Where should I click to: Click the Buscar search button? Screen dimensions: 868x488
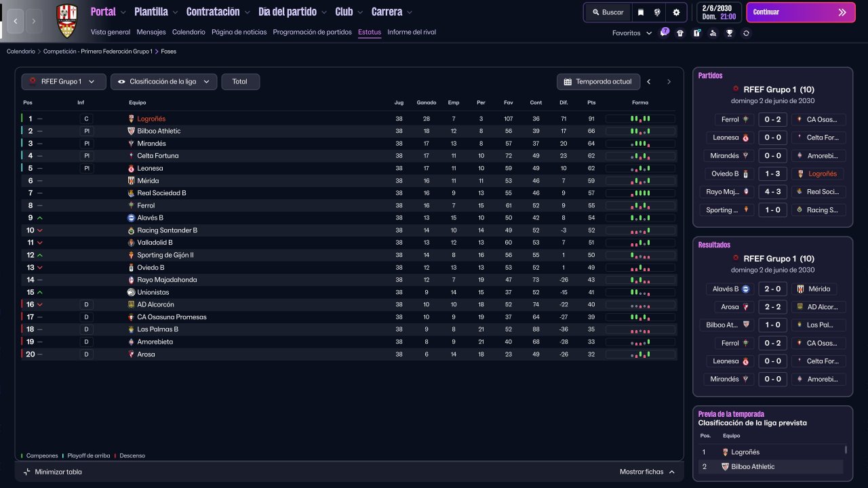(608, 12)
